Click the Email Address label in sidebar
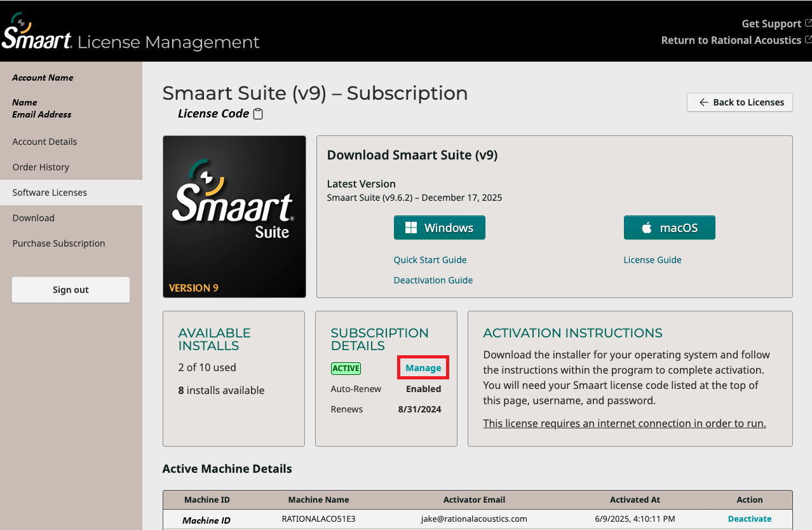This screenshot has height=530, width=812. tap(41, 114)
